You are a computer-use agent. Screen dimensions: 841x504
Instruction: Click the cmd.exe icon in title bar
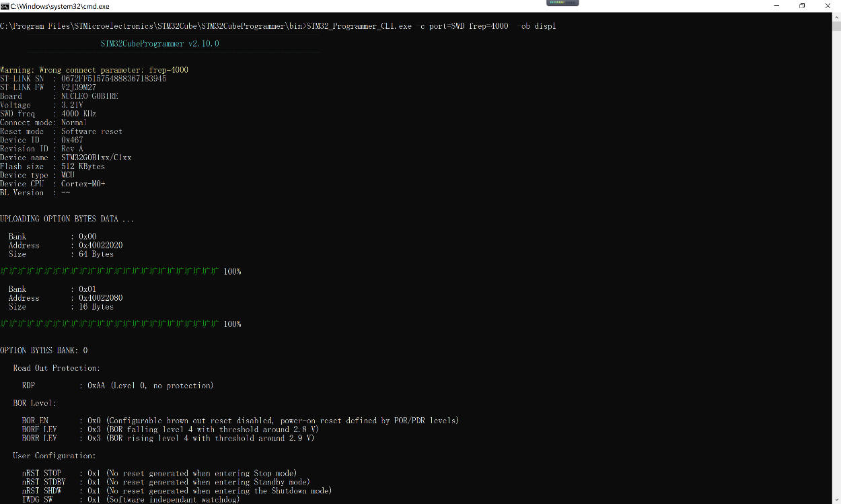(x=5, y=5)
